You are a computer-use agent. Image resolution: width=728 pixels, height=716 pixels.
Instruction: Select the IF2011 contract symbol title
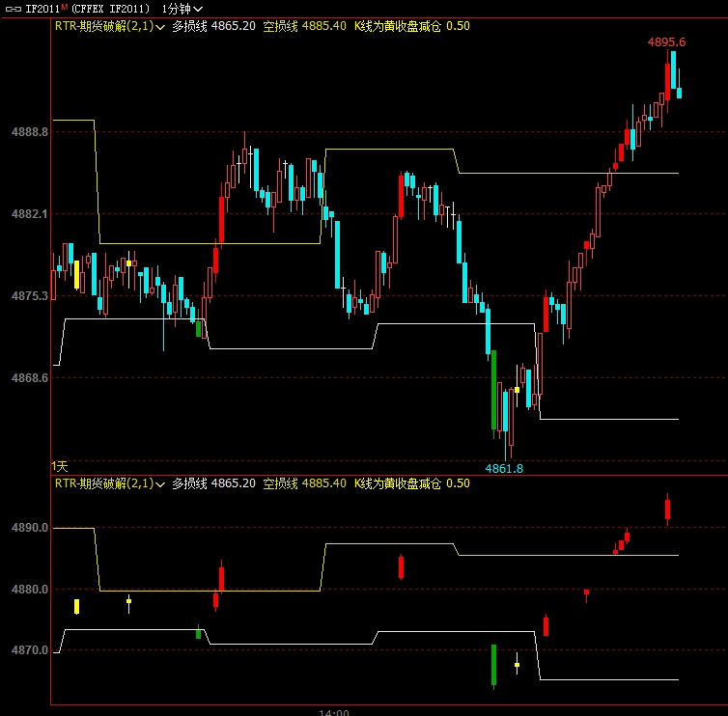43,9
